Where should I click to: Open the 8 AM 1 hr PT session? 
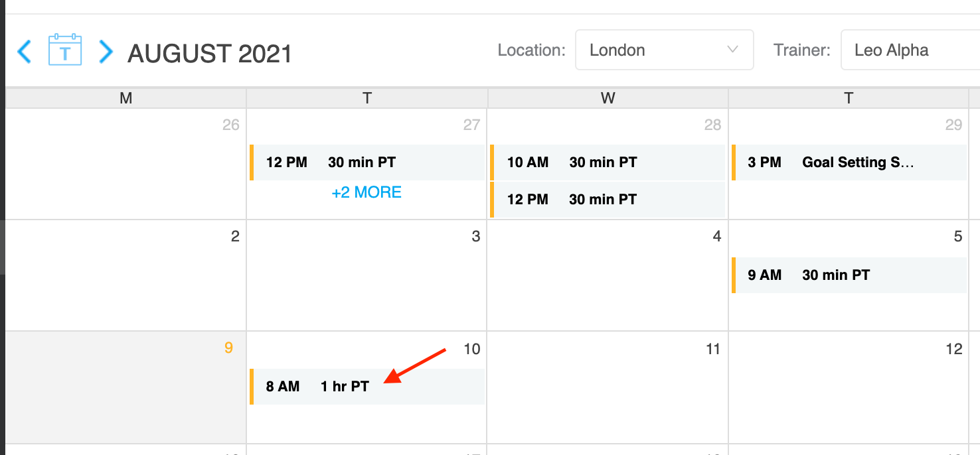(367, 386)
